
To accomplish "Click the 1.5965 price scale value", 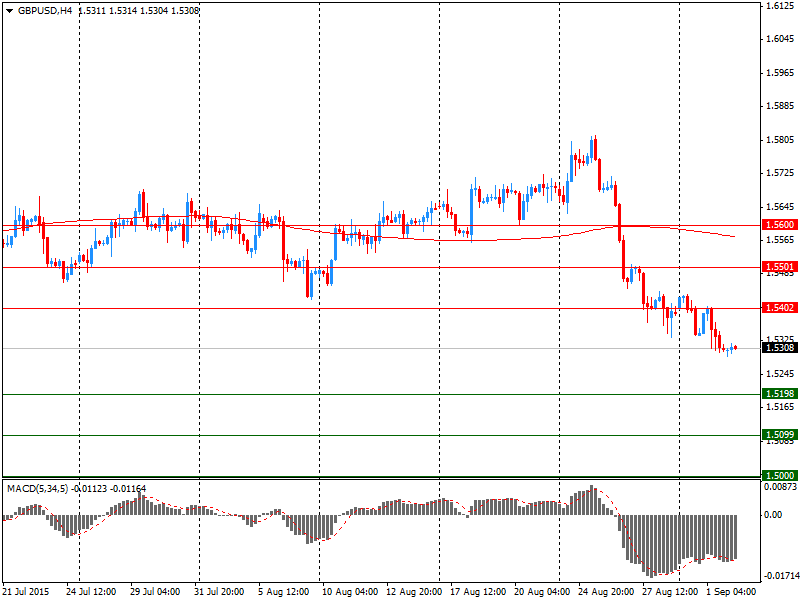I will (780, 73).
